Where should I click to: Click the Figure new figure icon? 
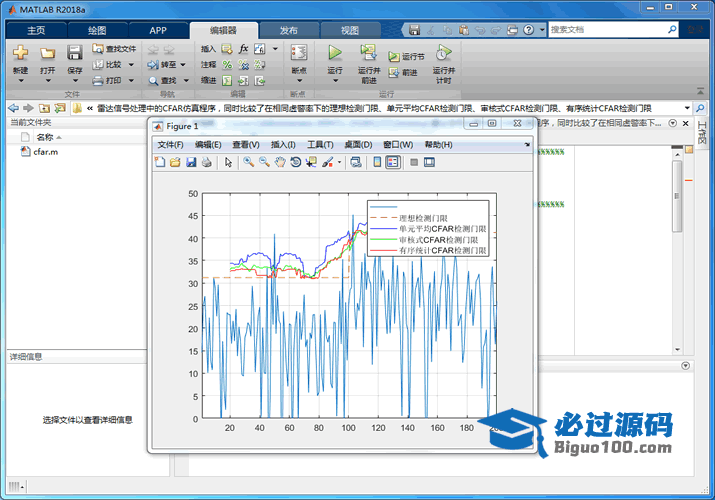[x=160, y=162]
